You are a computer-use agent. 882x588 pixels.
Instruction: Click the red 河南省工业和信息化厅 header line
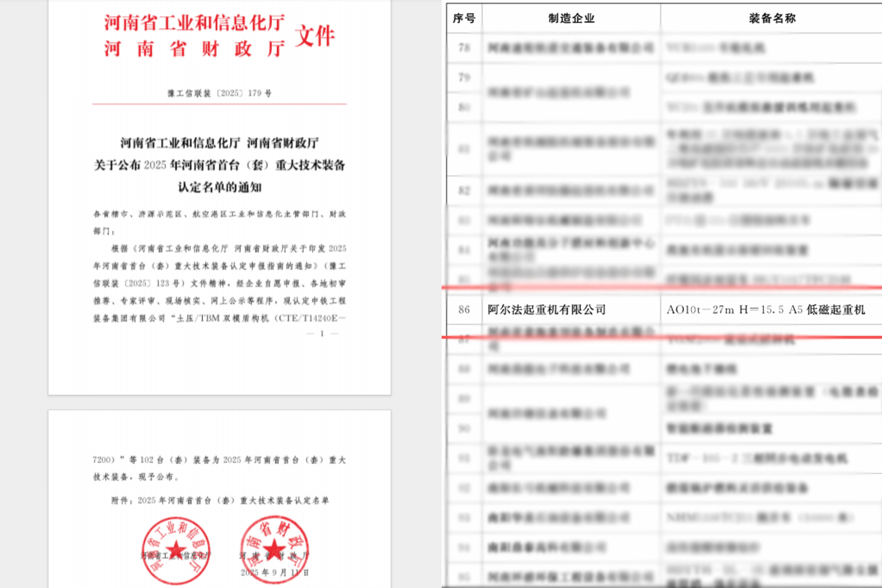[x=194, y=22]
